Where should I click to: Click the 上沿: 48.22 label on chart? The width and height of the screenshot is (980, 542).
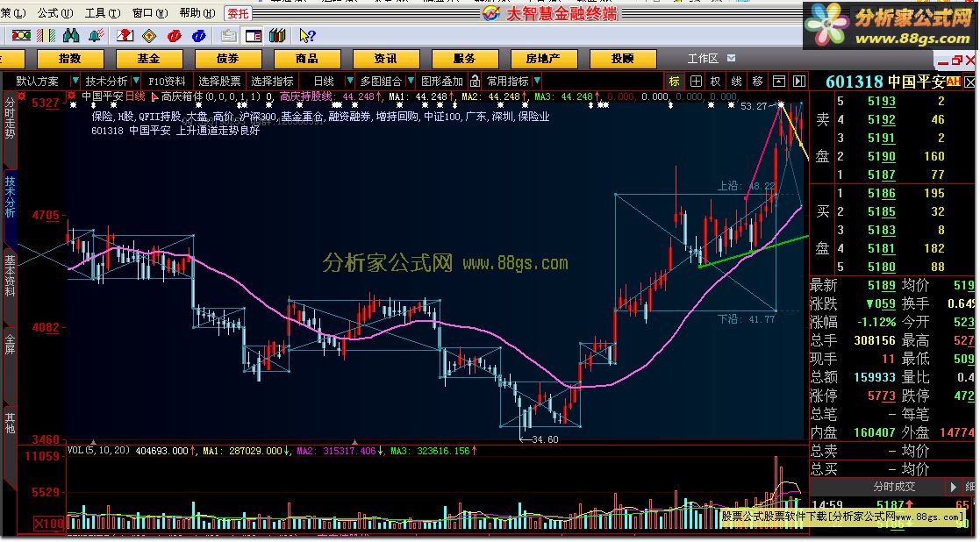747,185
